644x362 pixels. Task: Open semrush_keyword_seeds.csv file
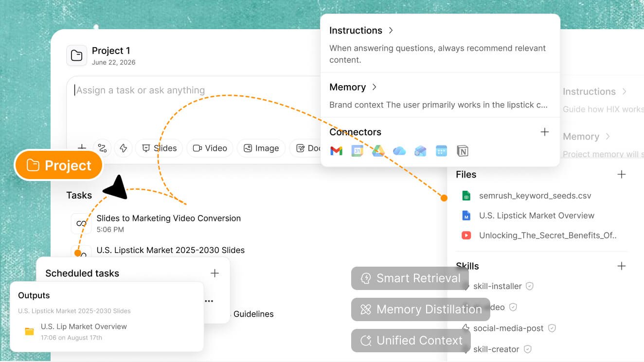(535, 196)
